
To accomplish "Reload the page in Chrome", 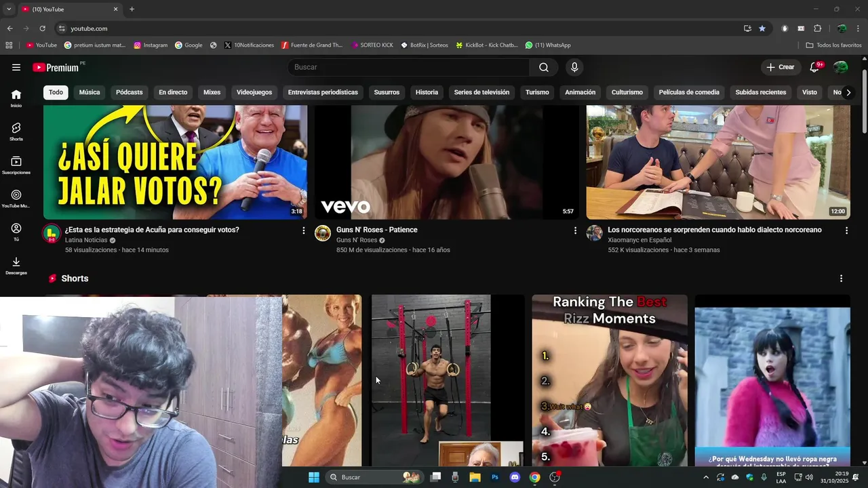I will click(x=42, y=28).
